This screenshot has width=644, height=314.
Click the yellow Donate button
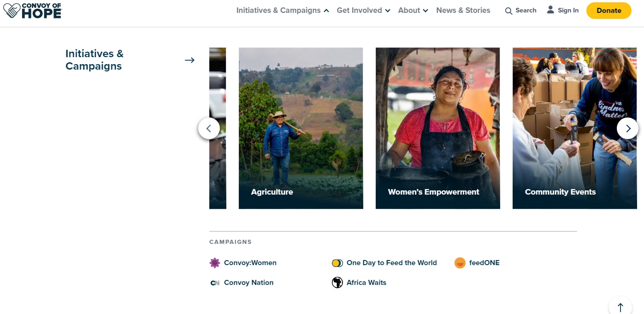pyautogui.click(x=609, y=11)
